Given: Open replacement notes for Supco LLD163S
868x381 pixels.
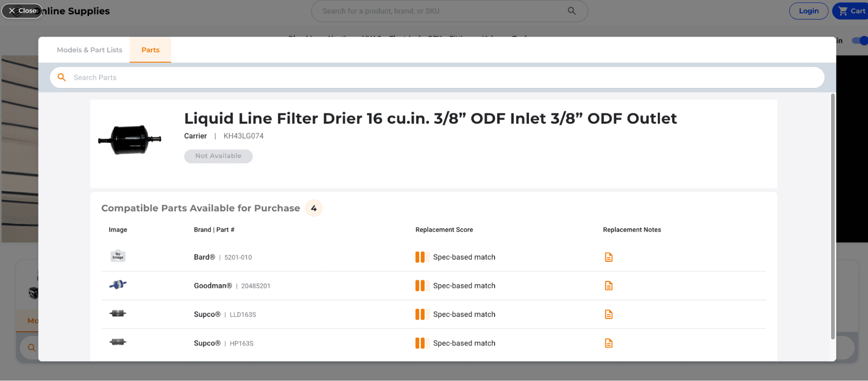Looking at the screenshot, I should click(609, 314).
